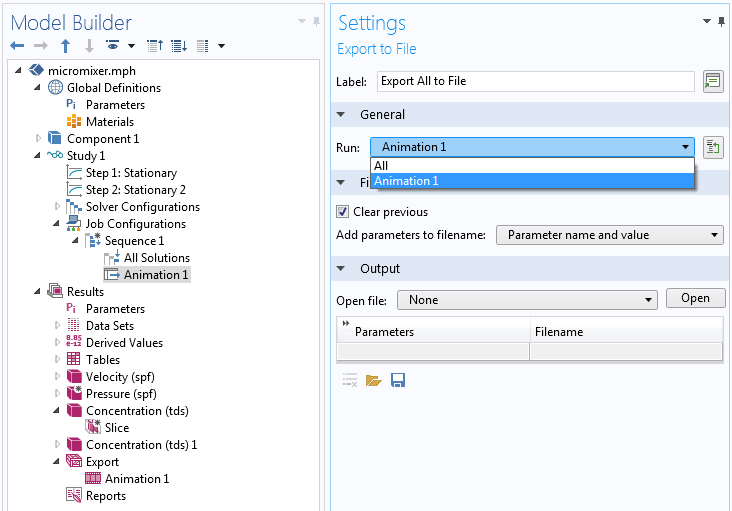Collapse the General section
Viewport: 732px width, 511px height.
341,114
